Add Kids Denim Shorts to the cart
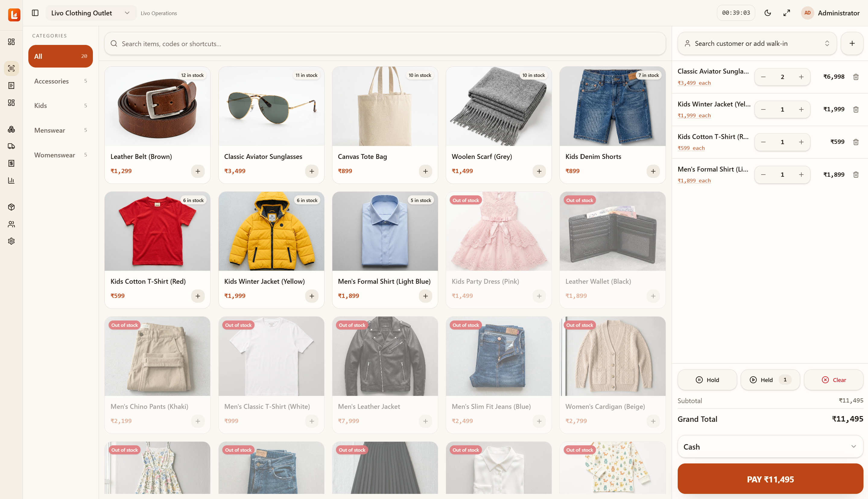Image resolution: width=868 pixels, height=499 pixels. pyautogui.click(x=653, y=171)
